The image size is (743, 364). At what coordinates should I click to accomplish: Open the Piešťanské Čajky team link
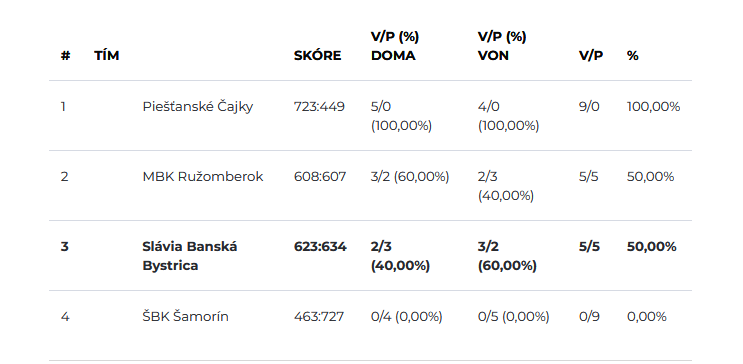(198, 107)
